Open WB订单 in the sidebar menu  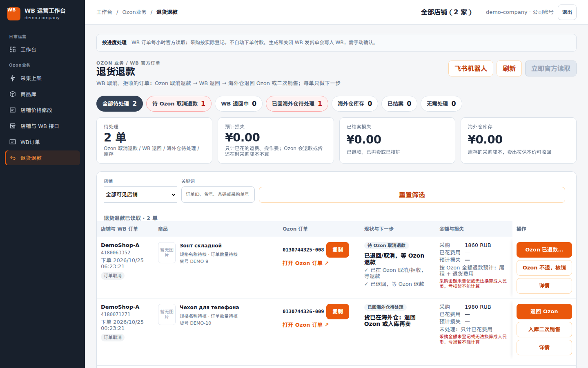[x=42, y=142]
